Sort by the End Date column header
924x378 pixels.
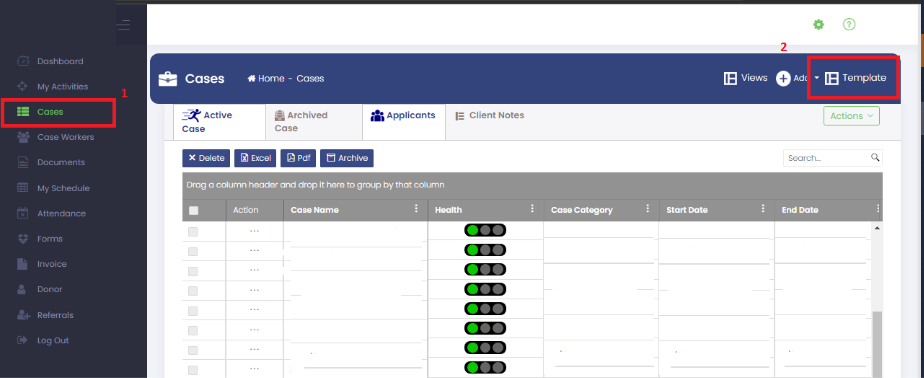pos(800,210)
